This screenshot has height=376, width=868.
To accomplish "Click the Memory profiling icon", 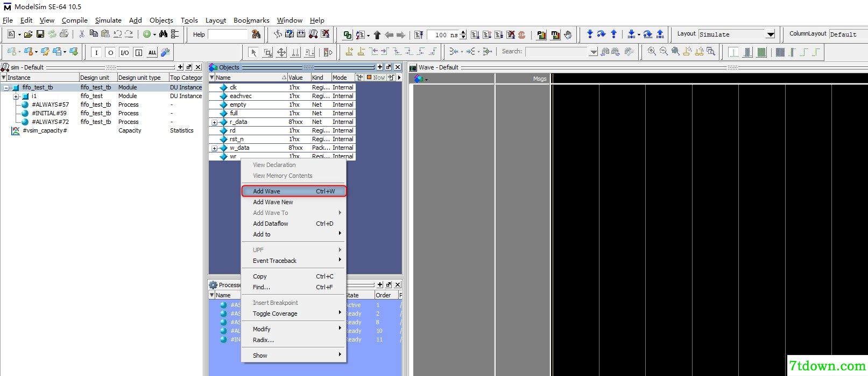I will (555, 34).
